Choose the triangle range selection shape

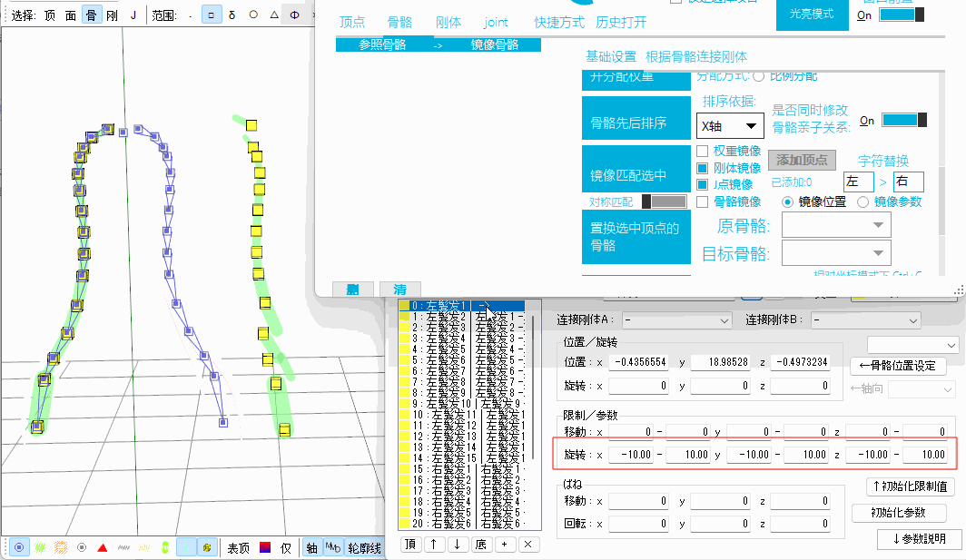[273, 15]
